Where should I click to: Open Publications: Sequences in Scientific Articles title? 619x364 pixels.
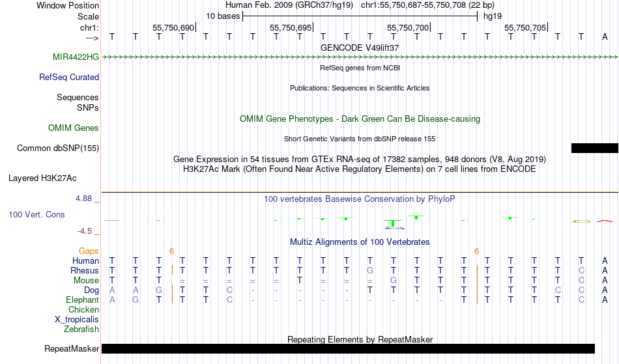coord(360,88)
